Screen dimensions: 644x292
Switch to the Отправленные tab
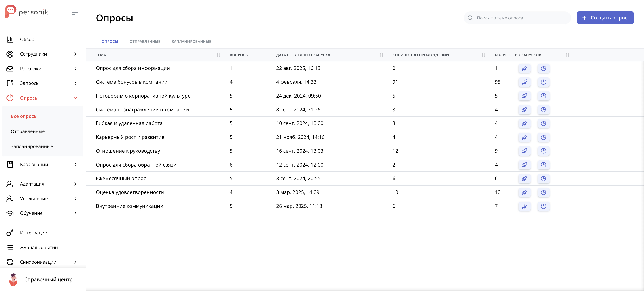tap(145, 42)
